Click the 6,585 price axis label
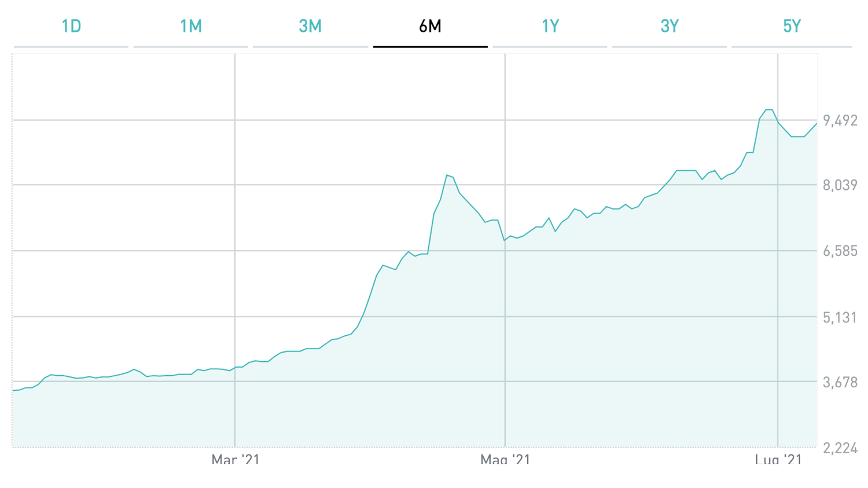The height and width of the screenshot is (488, 868). click(x=840, y=251)
